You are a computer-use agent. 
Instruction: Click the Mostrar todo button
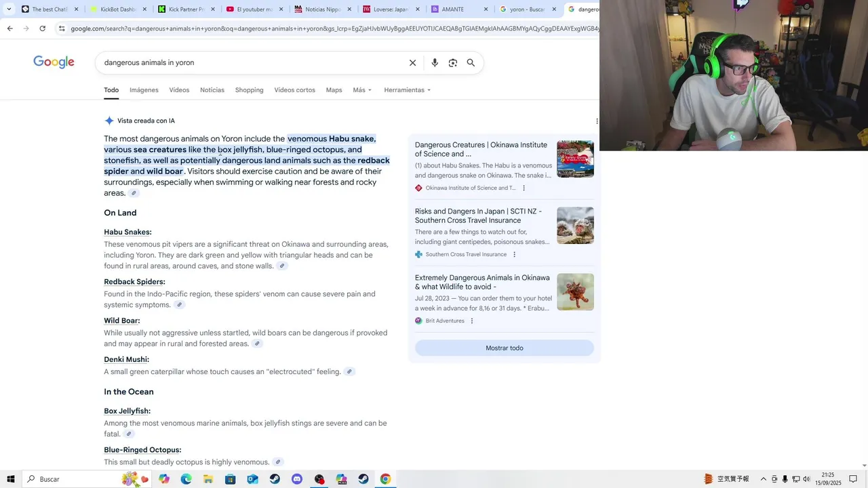pos(505,348)
